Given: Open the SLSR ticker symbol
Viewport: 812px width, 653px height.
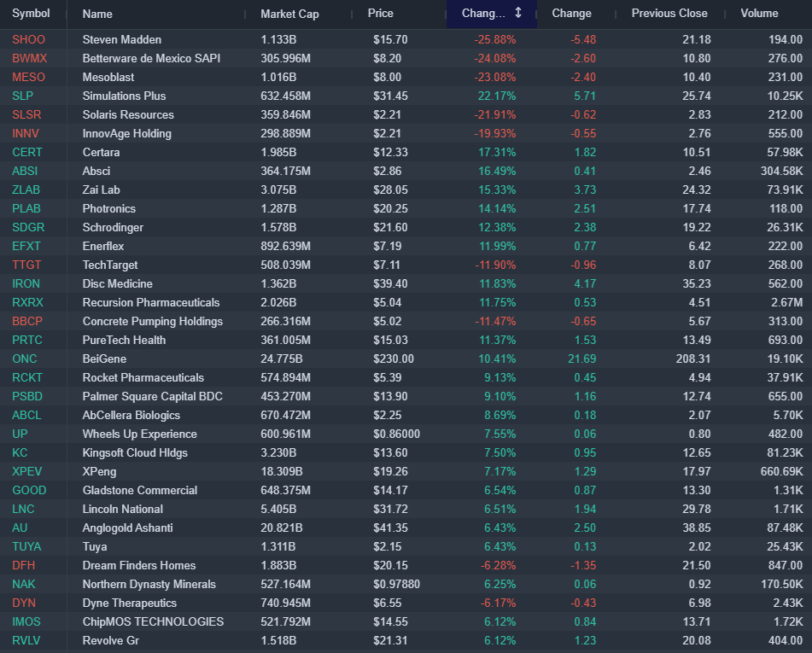Looking at the screenshot, I should click(x=26, y=114).
